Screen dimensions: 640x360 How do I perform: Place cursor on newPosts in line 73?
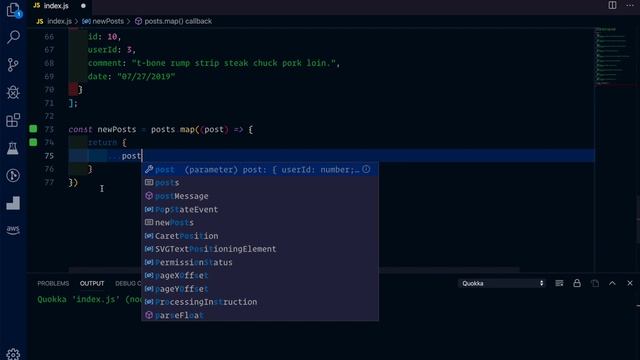(117, 129)
